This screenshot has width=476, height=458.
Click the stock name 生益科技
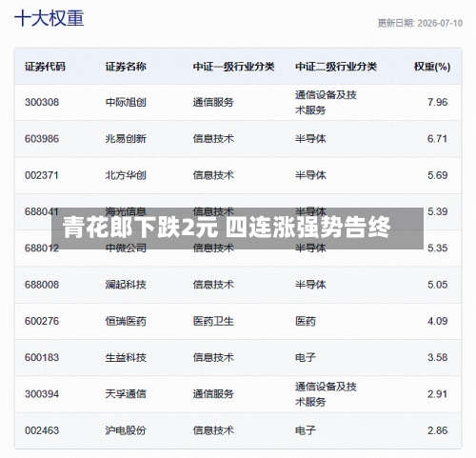pyautogui.click(x=126, y=357)
